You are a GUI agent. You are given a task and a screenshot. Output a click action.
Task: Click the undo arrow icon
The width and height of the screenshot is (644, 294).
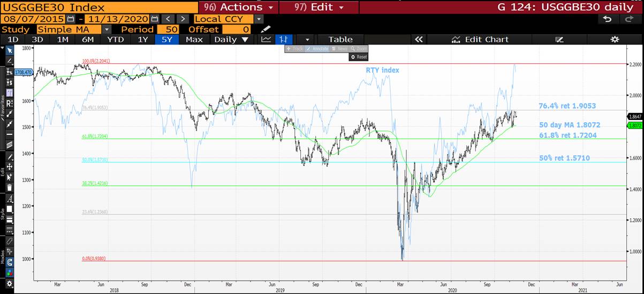607,19
